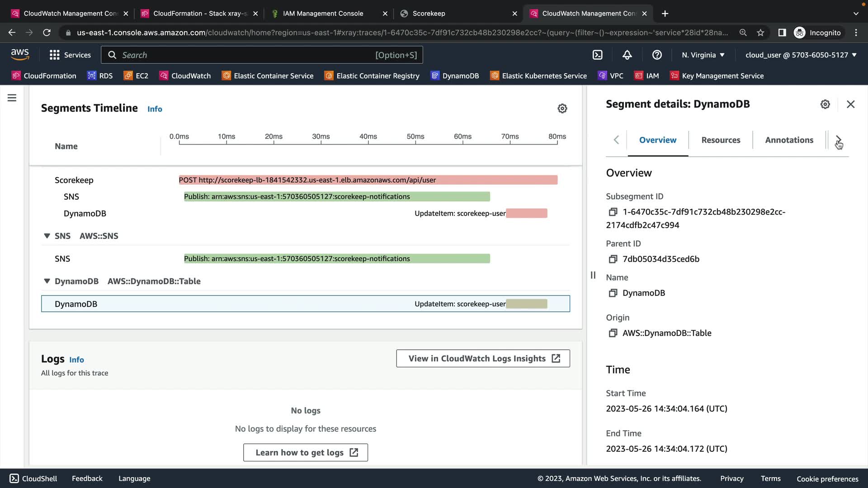Open the Services grid menu
868x488 pixels.
pyautogui.click(x=70, y=55)
